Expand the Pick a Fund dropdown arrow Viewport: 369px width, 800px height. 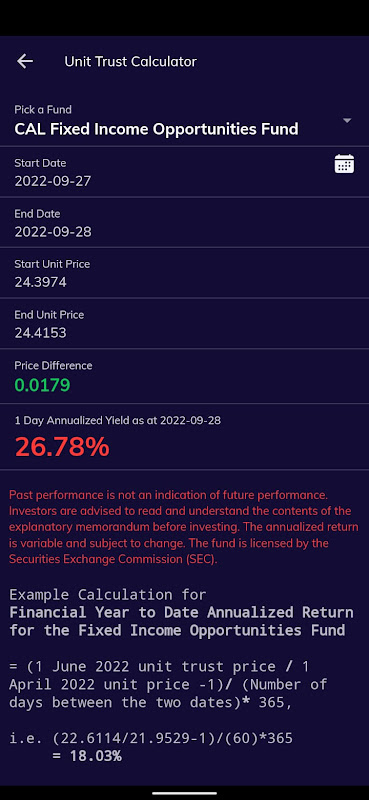347,120
